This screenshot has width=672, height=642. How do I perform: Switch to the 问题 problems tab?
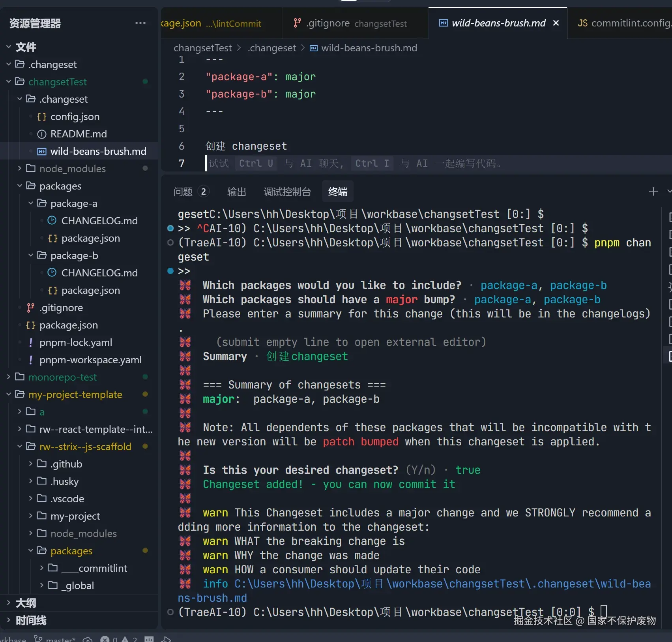(183, 192)
